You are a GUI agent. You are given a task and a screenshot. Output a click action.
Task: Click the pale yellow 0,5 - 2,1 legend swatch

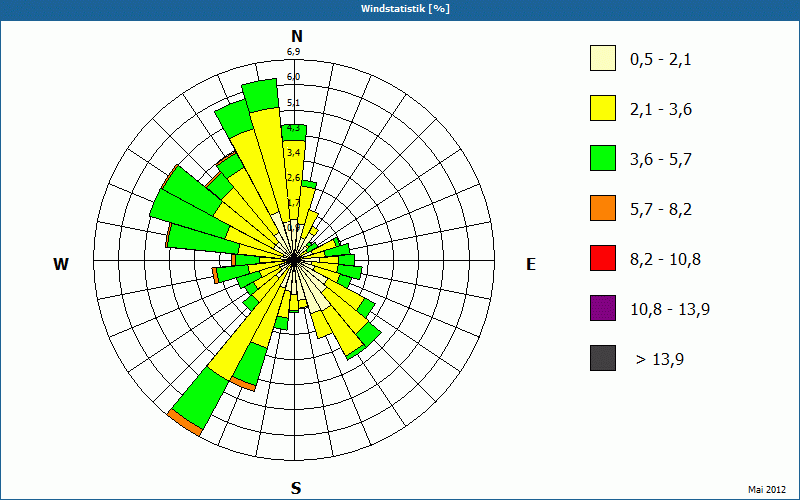coord(603,58)
